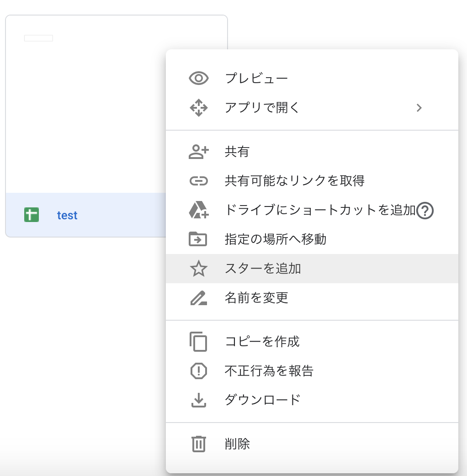Open the アプリで開く submenu chevron
Screen dimensions: 467x476
[x=419, y=108]
